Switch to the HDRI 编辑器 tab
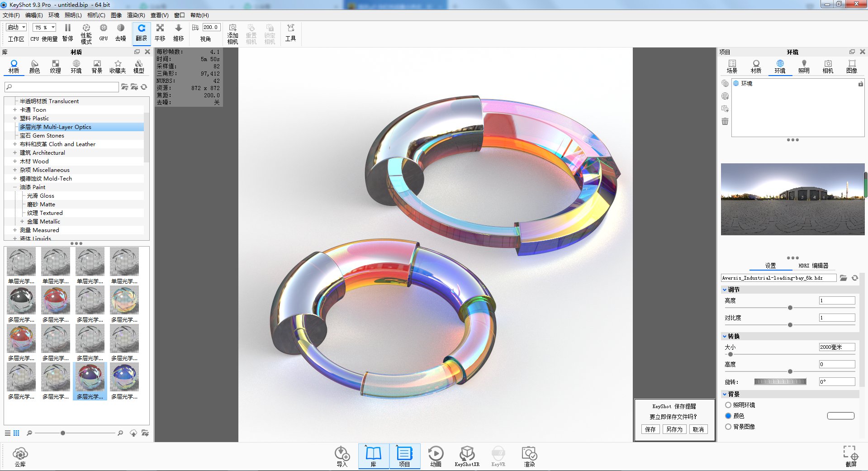 pyautogui.click(x=813, y=266)
